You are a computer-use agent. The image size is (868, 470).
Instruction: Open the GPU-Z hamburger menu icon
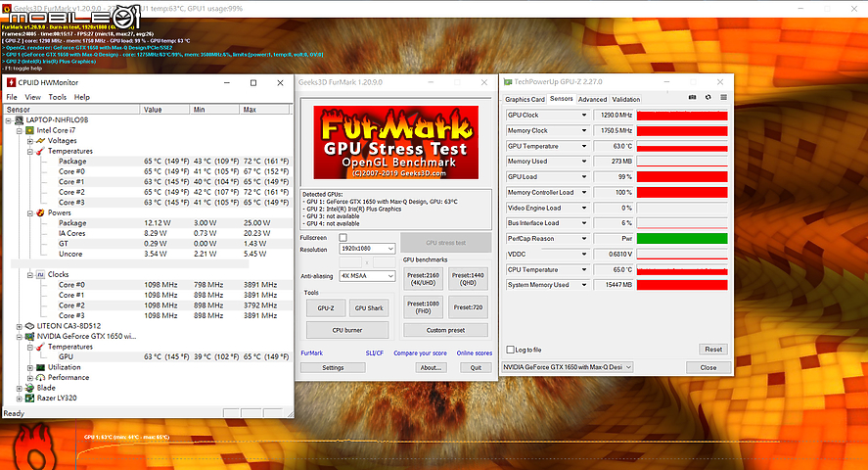[723, 98]
